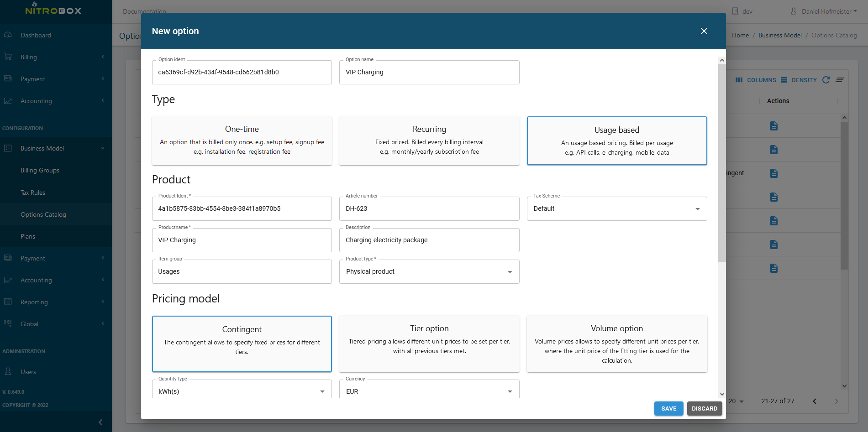The width and height of the screenshot is (868, 432).
Task: Open the Tax Scheme dropdown
Action: [616, 208]
